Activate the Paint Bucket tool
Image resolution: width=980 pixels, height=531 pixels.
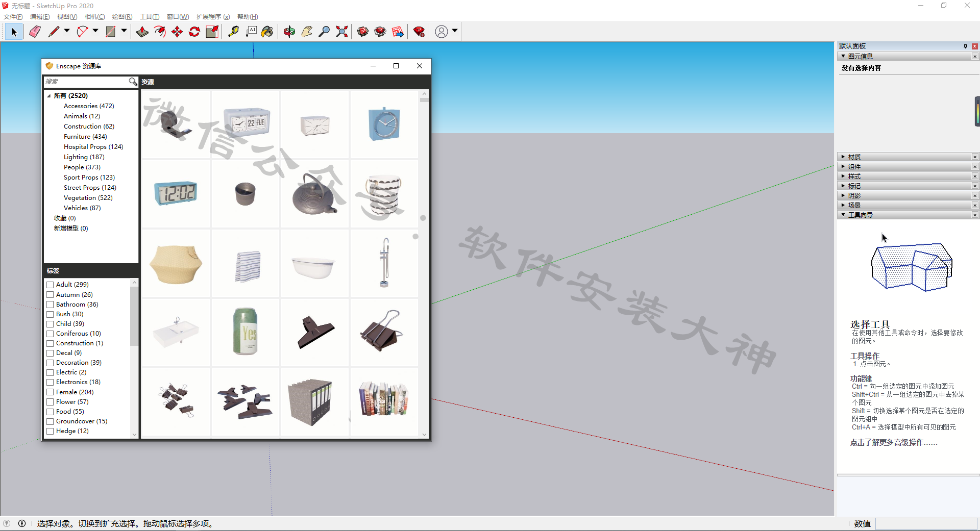click(x=267, y=32)
